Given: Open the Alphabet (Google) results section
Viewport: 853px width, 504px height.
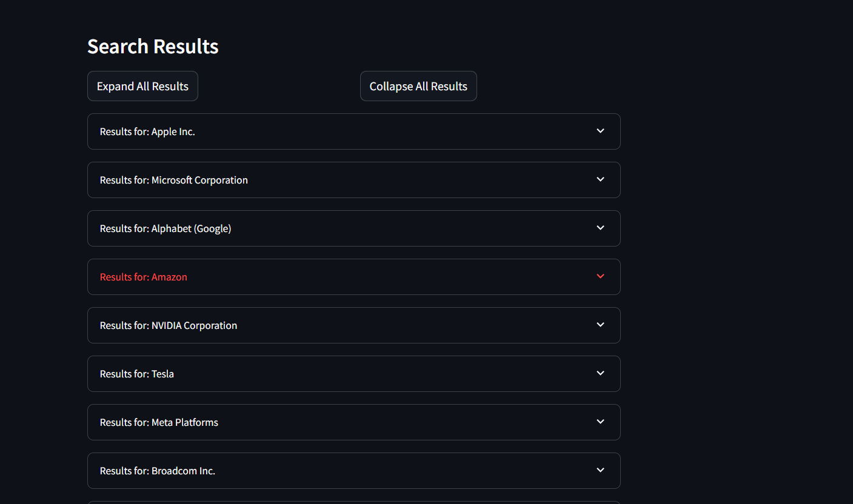Looking at the screenshot, I should [354, 228].
